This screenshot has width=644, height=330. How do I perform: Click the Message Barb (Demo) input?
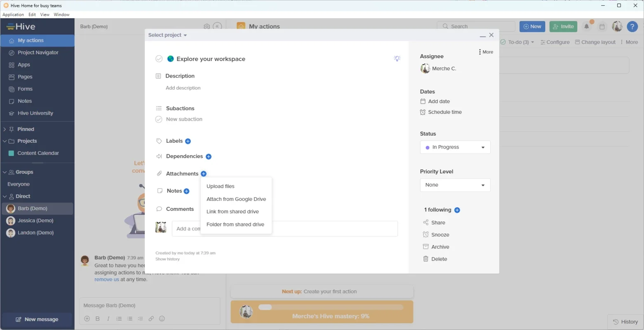(150, 306)
